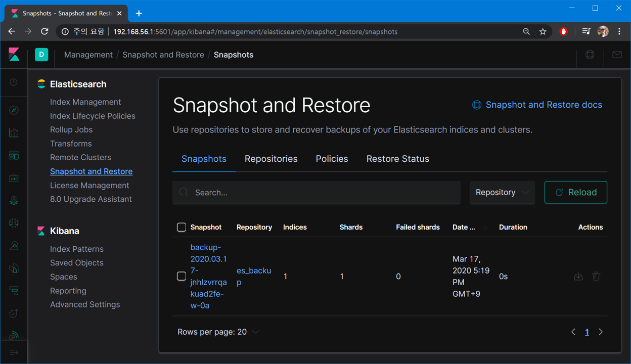Switch to the Repositories tab
631x364 pixels.
pyautogui.click(x=271, y=159)
